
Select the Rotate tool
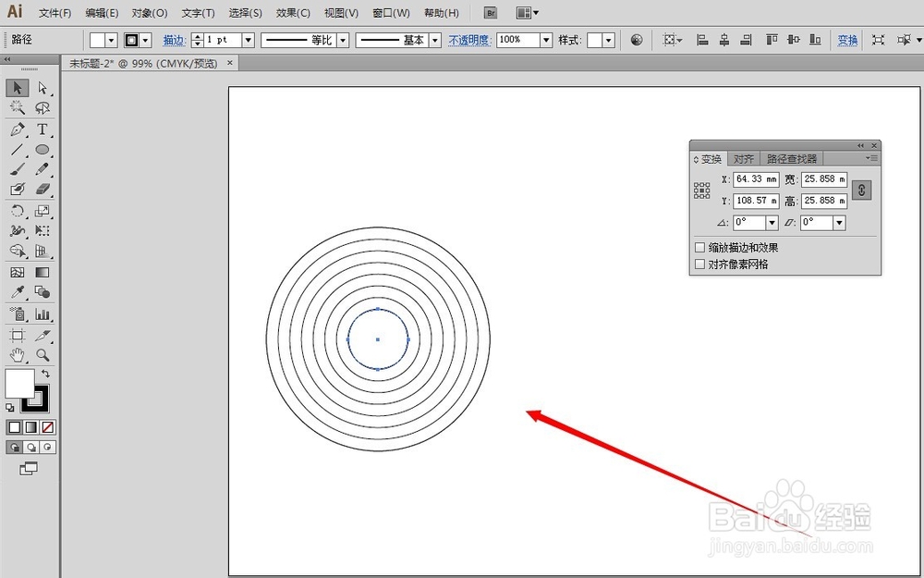(17, 211)
